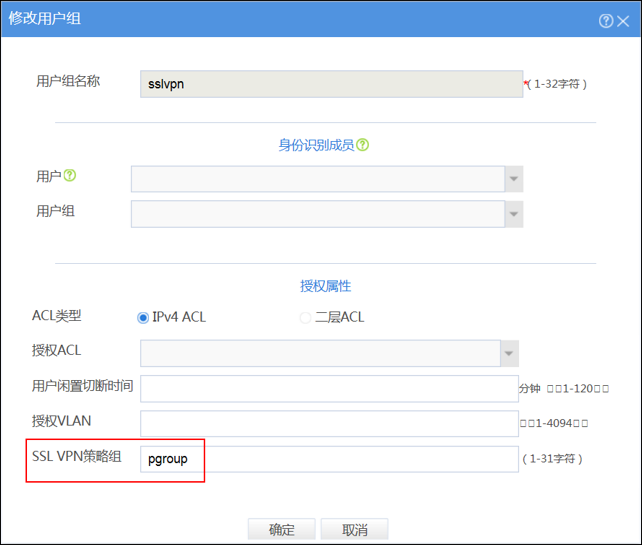Click the SSL VPN策略组 field with pgroup

[x=329, y=459]
